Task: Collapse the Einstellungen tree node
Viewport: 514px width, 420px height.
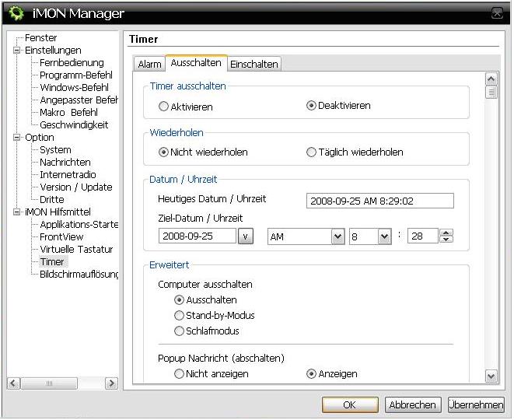Action: point(16,50)
